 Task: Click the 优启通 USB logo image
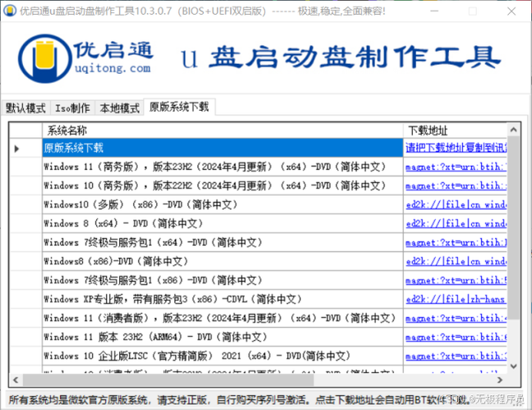pyautogui.click(x=45, y=58)
